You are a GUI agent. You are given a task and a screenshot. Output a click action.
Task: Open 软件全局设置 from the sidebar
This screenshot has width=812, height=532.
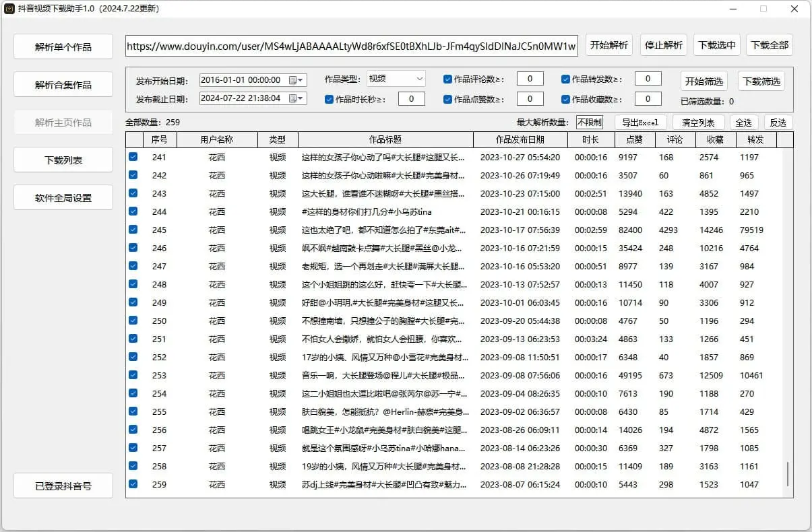click(63, 197)
